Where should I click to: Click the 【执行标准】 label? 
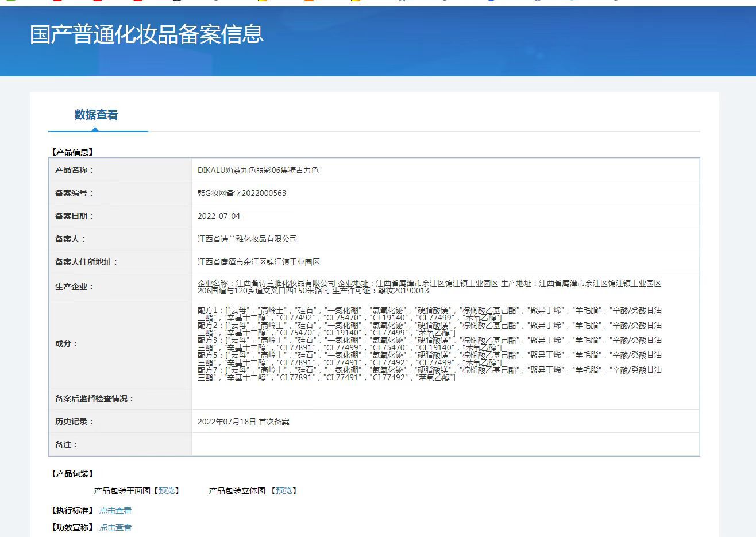click(72, 511)
